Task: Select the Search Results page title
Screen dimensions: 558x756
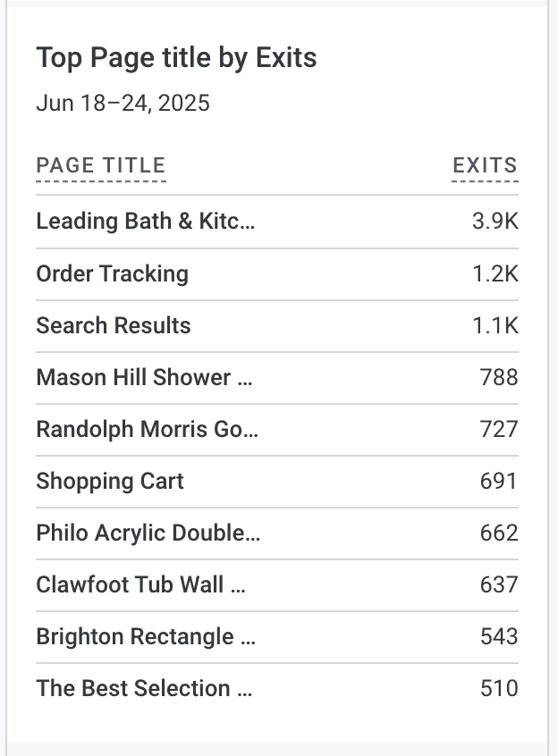Action: click(114, 325)
